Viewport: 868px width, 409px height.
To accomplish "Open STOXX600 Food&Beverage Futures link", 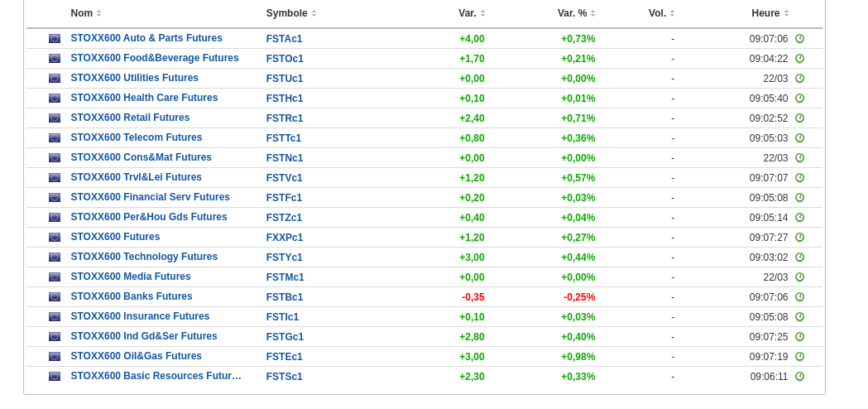I will [155, 58].
